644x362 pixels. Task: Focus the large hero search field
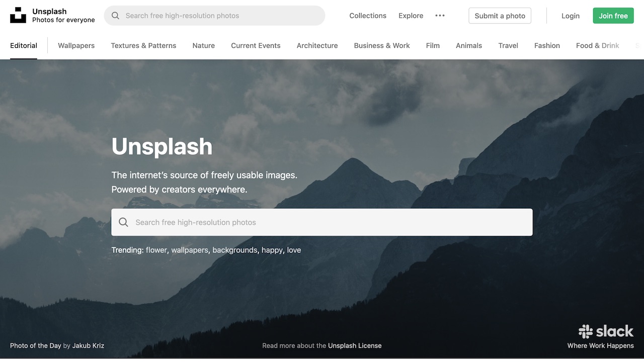pos(322,222)
